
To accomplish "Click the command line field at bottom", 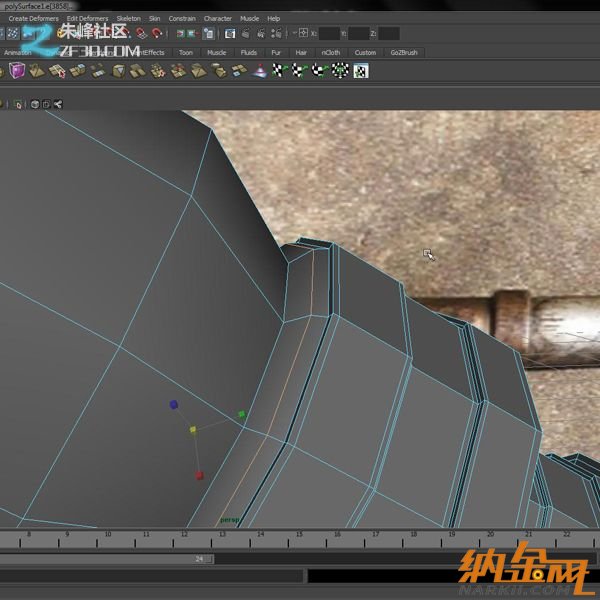I will coord(150,577).
